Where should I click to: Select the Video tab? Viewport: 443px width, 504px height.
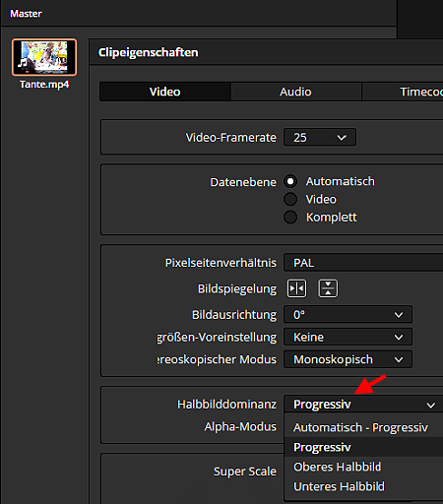pos(165,92)
